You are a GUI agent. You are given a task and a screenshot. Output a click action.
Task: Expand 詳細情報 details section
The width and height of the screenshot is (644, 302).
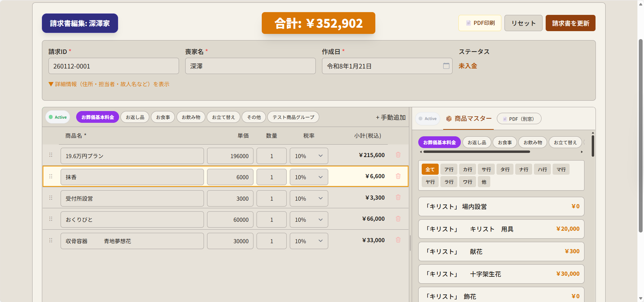(109, 84)
